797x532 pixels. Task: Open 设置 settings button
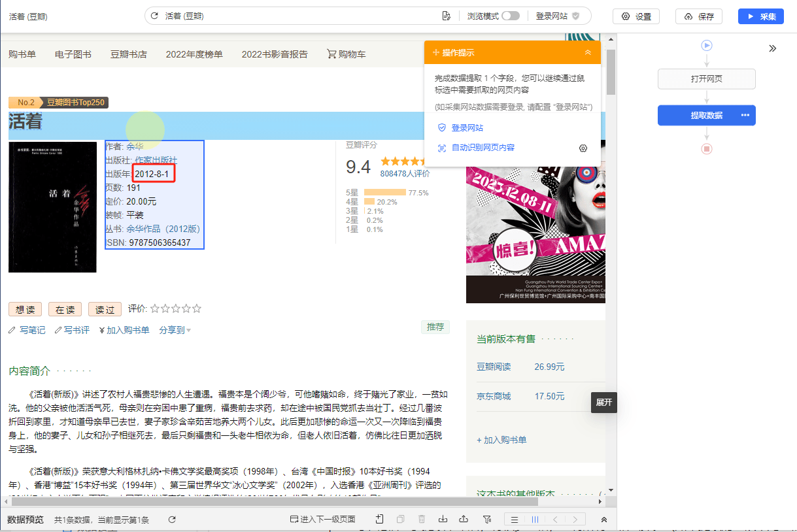(x=636, y=16)
